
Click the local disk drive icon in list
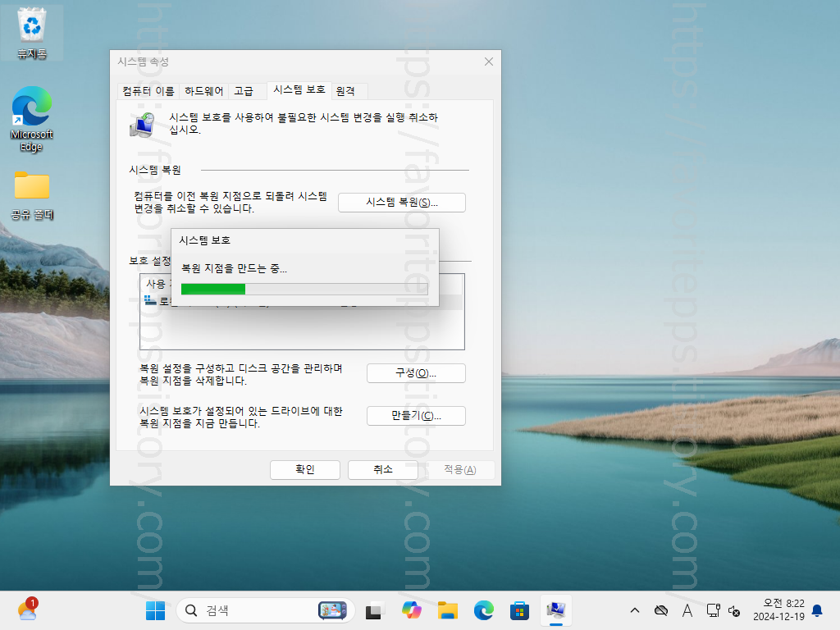(150, 300)
